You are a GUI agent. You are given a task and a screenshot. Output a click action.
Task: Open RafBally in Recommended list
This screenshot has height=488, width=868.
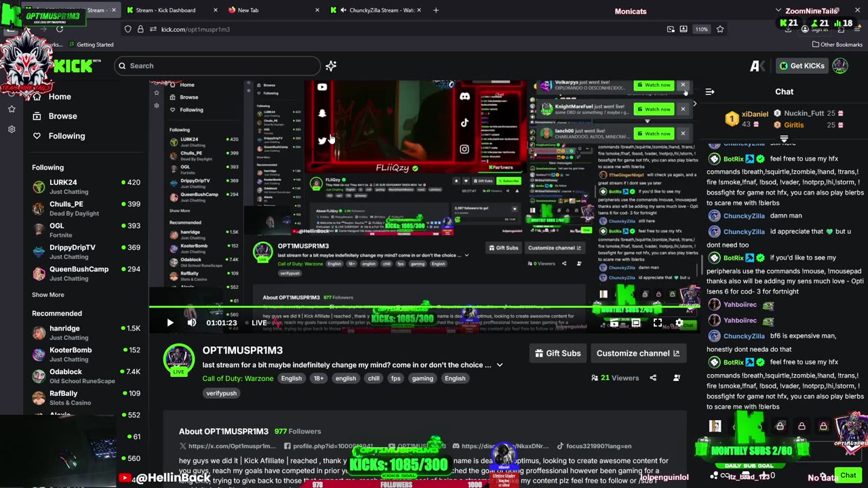tap(86, 397)
